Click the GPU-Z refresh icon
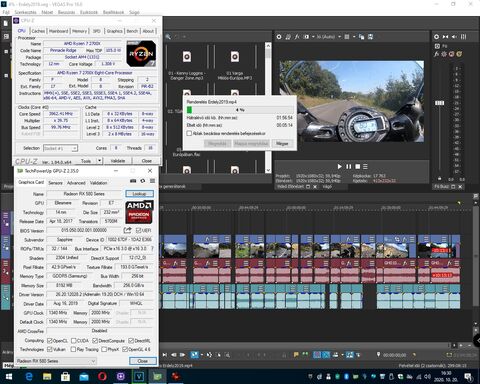 point(143,181)
